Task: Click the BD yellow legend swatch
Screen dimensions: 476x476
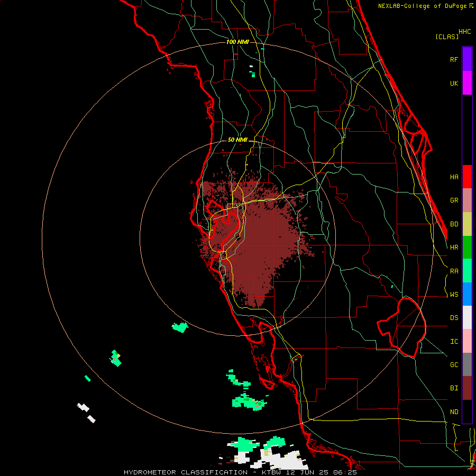Action: click(467, 224)
